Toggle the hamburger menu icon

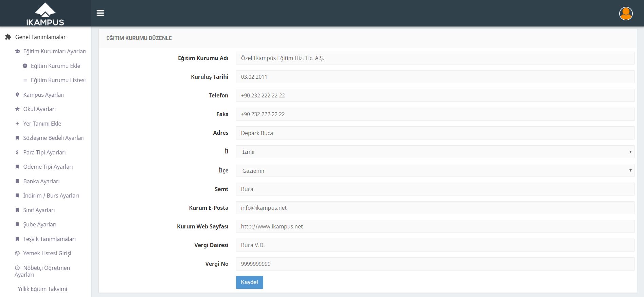[100, 13]
